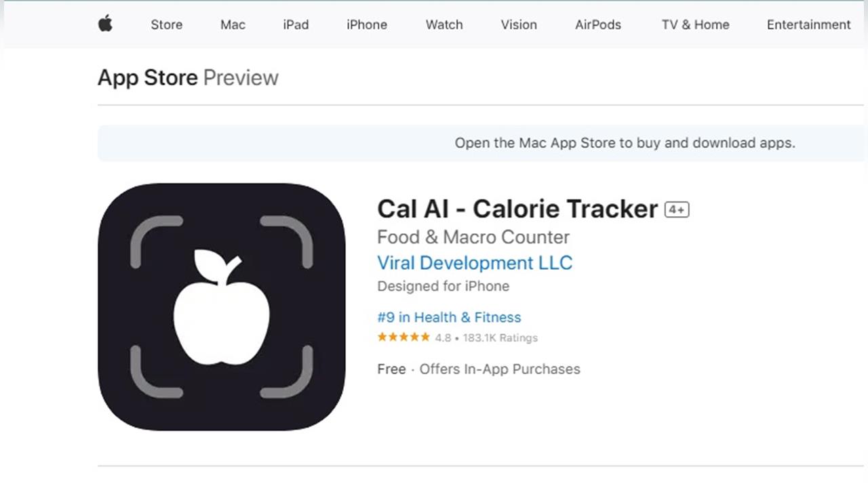
Task: Go to the iPad section
Action: pos(296,24)
